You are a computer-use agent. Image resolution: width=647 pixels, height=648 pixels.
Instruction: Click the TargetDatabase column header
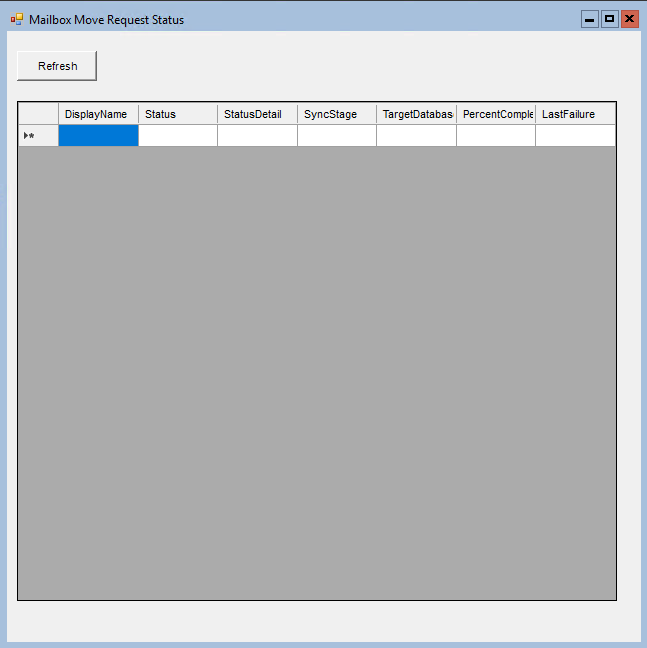coord(417,114)
